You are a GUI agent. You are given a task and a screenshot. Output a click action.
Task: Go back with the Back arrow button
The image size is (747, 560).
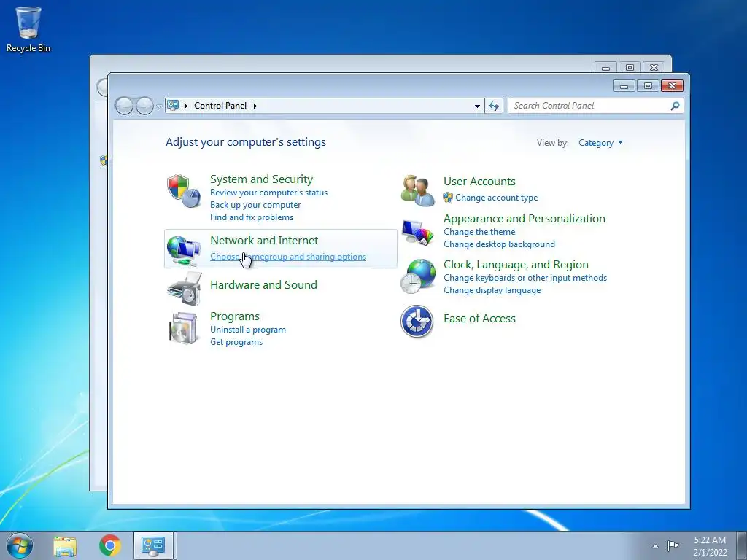point(124,106)
